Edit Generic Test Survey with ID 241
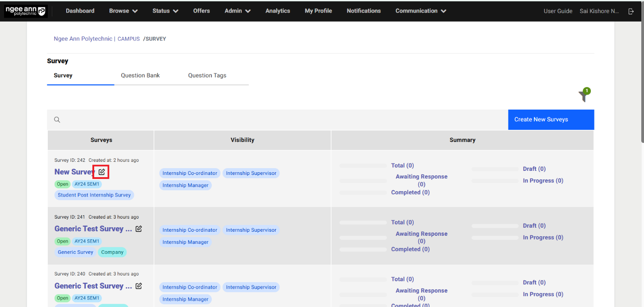Image resolution: width=644 pixels, height=307 pixels. 138,229
